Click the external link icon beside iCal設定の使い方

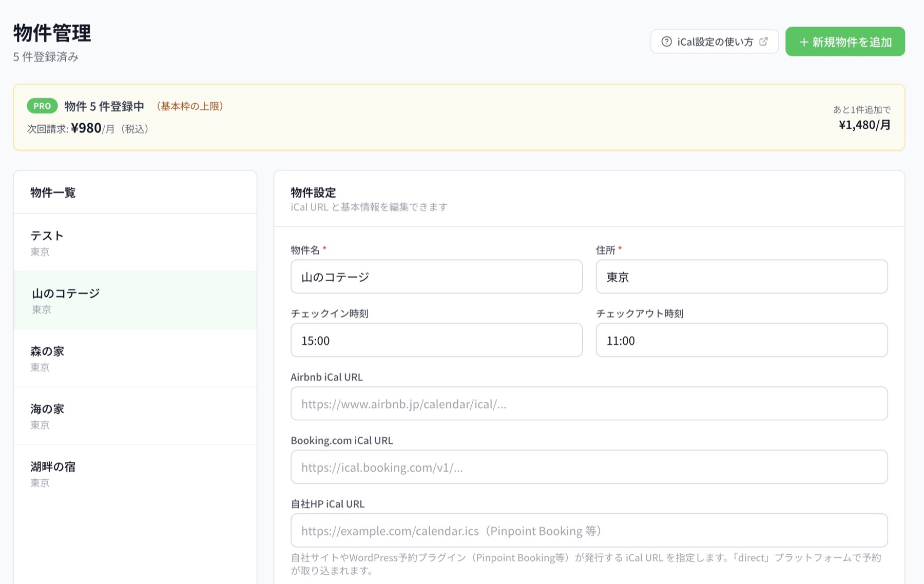pos(763,42)
